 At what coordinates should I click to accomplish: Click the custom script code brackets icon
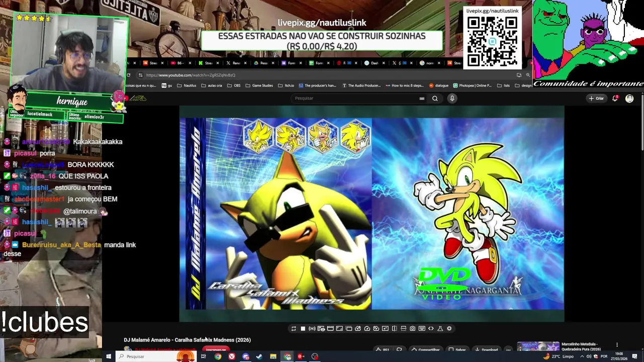pos(431,328)
